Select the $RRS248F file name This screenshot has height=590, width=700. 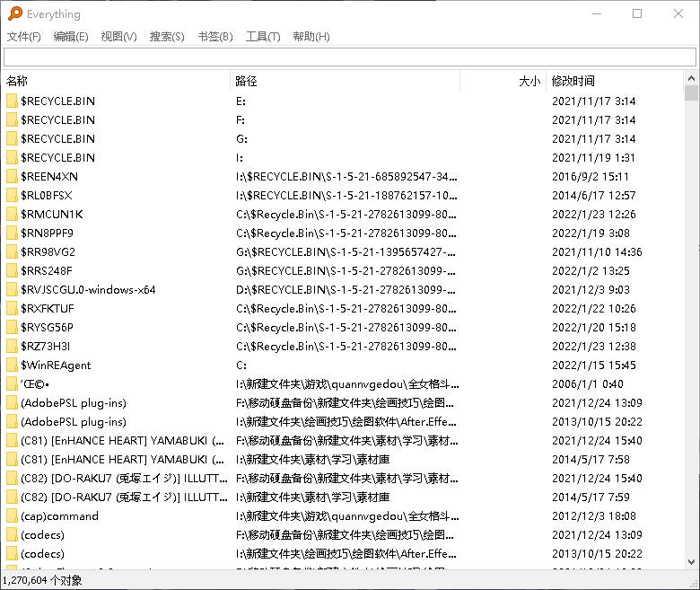(x=47, y=270)
